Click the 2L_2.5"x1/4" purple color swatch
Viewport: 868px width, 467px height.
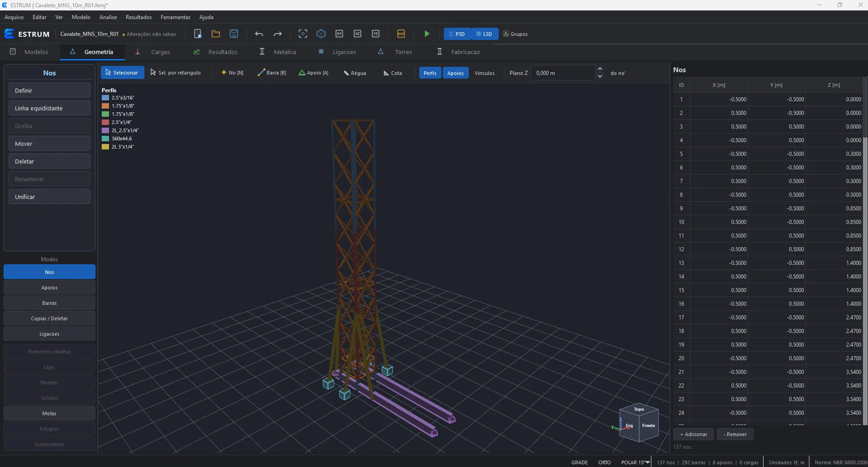point(105,130)
